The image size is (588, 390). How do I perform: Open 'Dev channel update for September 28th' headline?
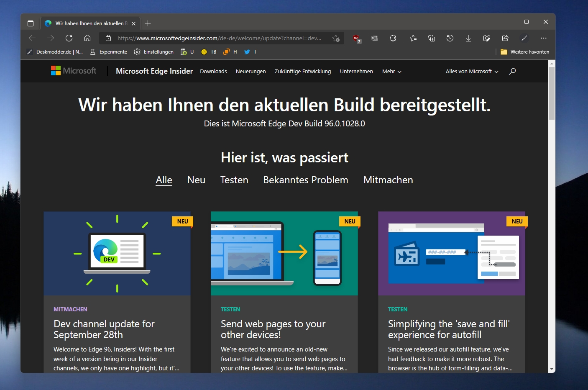[x=104, y=329]
